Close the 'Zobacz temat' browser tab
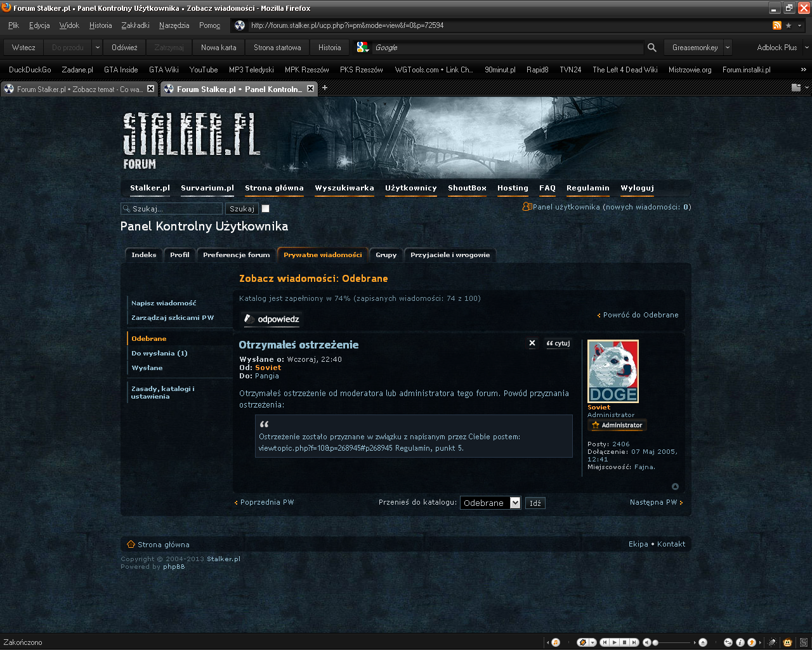The height and width of the screenshot is (650, 812). [x=150, y=89]
